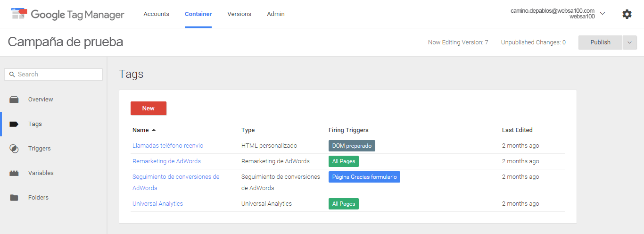Click Now Editing Version: 7 text

click(x=458, y=42)
